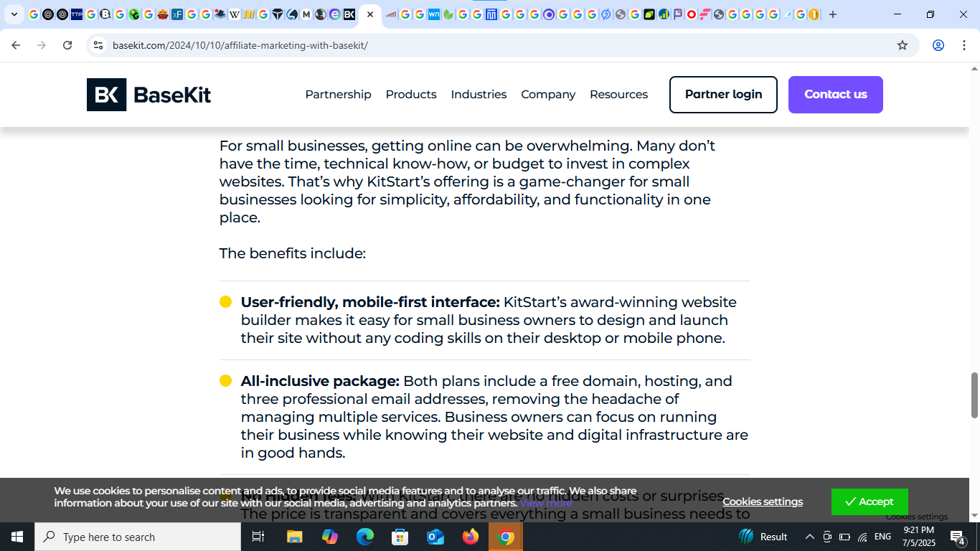
Task: Open the notification center icon
Action: click(958, 537)
